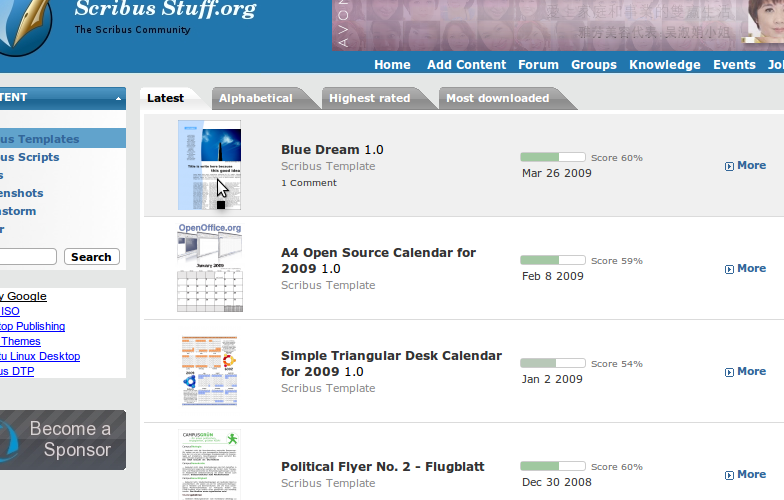
Task: Click the Blue Dream 60% score bar
Action: (x=552, y=157)
